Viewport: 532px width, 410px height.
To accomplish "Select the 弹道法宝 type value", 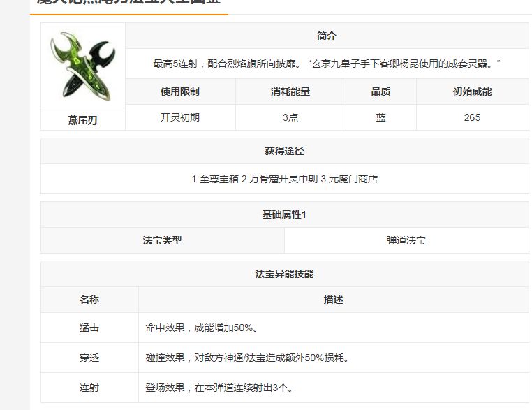I will tap(406, 240).
